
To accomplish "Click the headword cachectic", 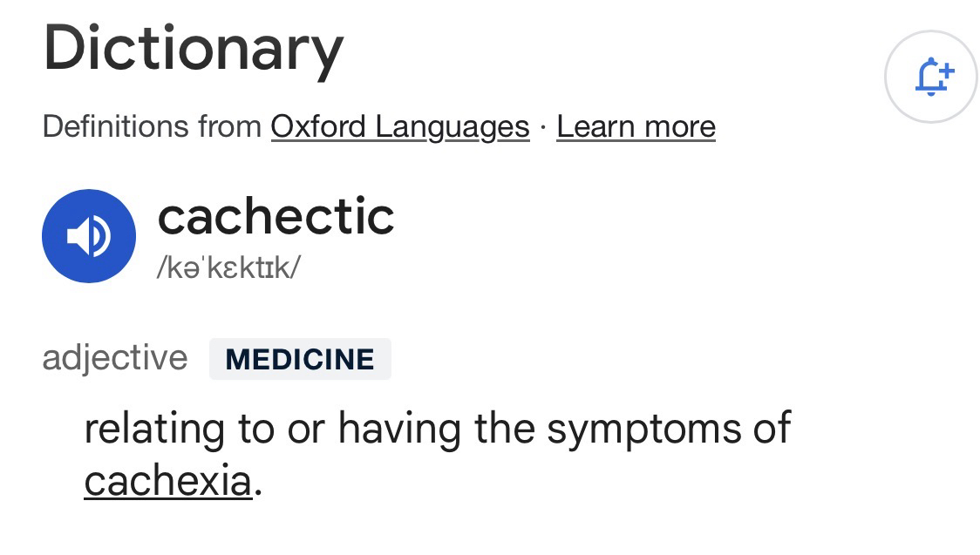I will click(x=276, y=216).
